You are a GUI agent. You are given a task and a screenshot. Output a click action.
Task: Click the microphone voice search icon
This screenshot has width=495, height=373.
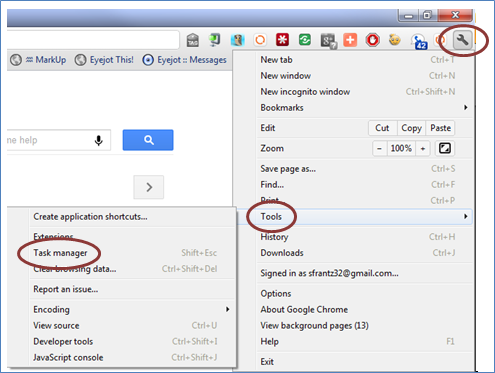[98, 140]
